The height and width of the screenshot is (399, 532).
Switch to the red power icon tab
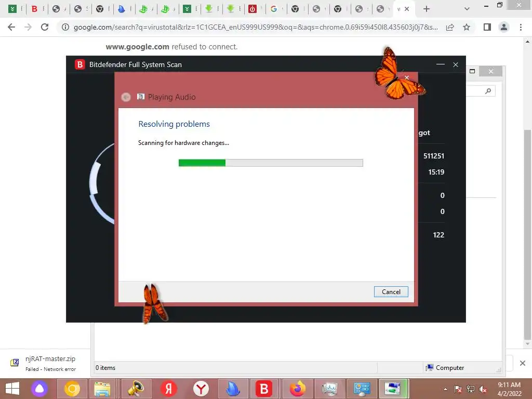[x=252, y=9]
